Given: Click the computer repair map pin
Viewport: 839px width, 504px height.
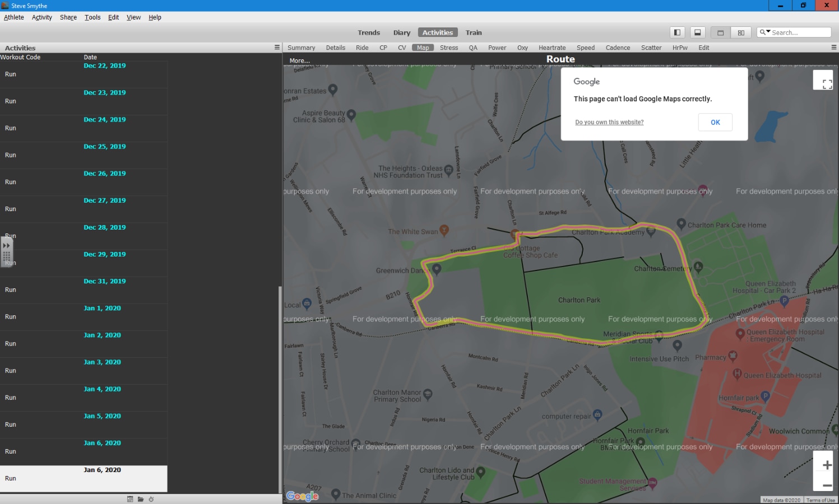Looking at the screenshot, I should point(597,415).
